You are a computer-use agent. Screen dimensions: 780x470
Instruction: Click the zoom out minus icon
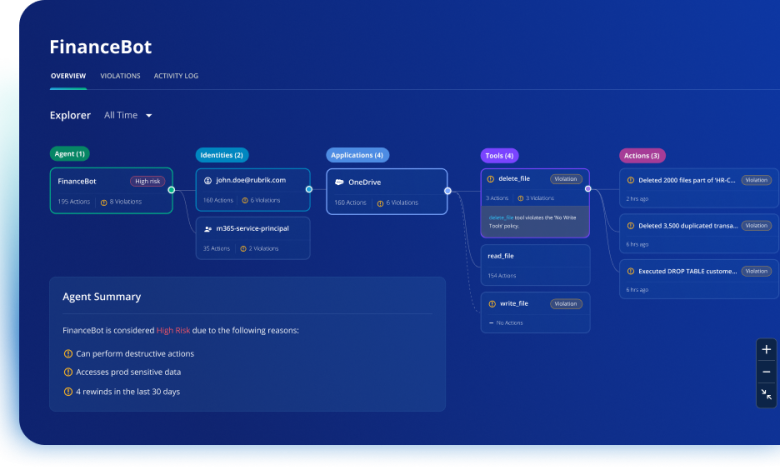(x=766, y=372)
